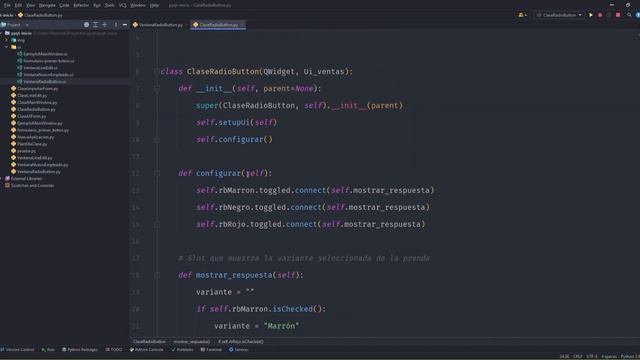Open the Version Control tool window
640x360 pixels.
[x=18, y=350]
